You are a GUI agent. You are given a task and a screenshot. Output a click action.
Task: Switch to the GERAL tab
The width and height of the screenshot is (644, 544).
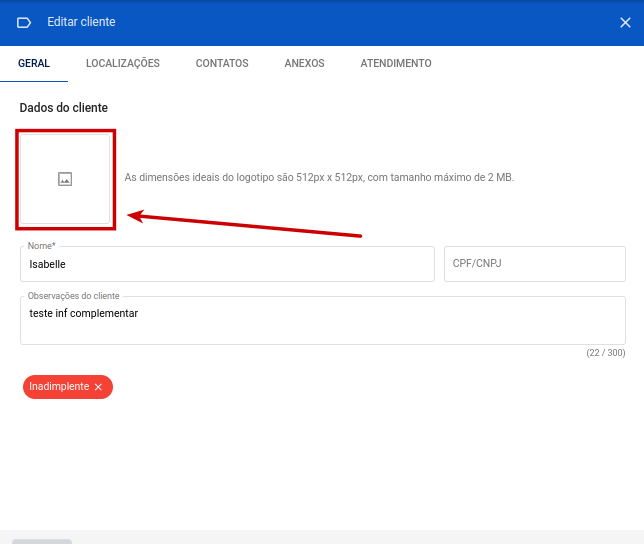coord(34,63)
